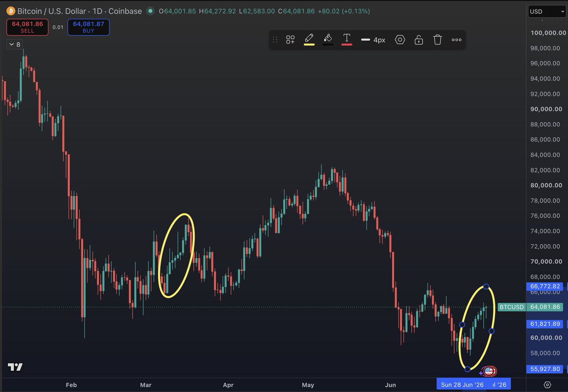Click the US flag economic event marker
The image size is (568, 392).
point(489,371)
